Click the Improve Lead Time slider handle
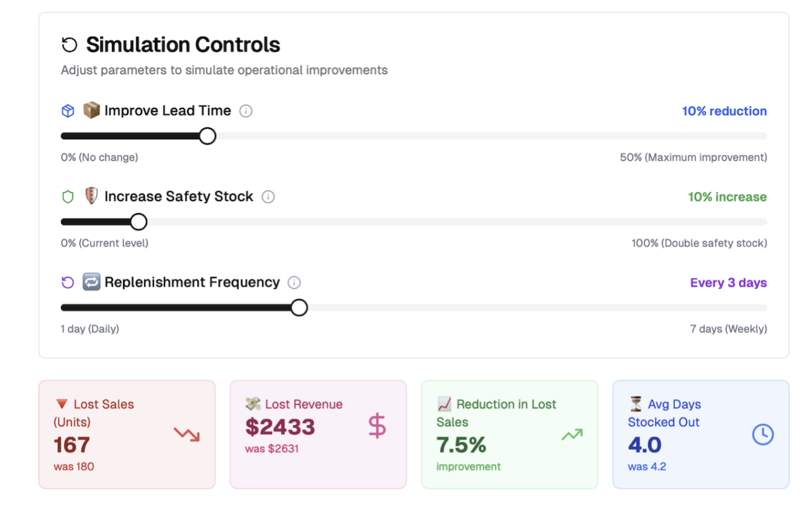Screen dimensions: 812x505 click(207, 136)
